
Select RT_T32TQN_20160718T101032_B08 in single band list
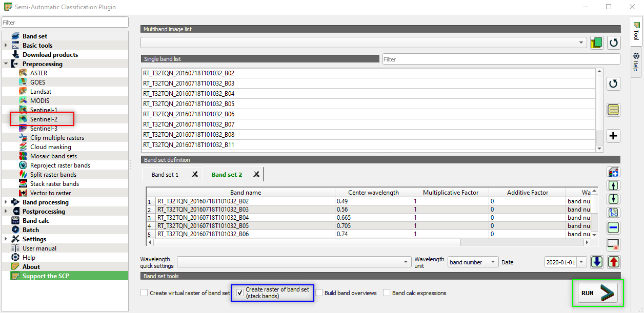point(368,135)
